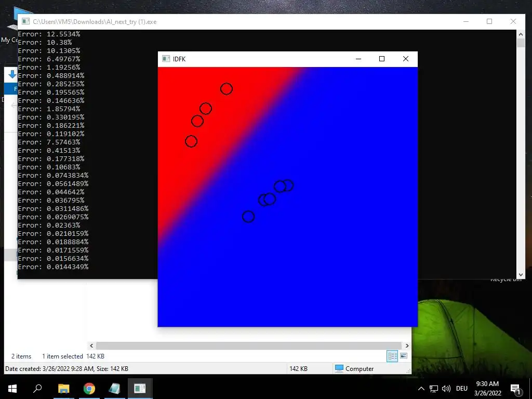The width and height of the screenshot is (532, 399).
Task: Click the topmost circle in red region
Action: click(x=227, y=89)
